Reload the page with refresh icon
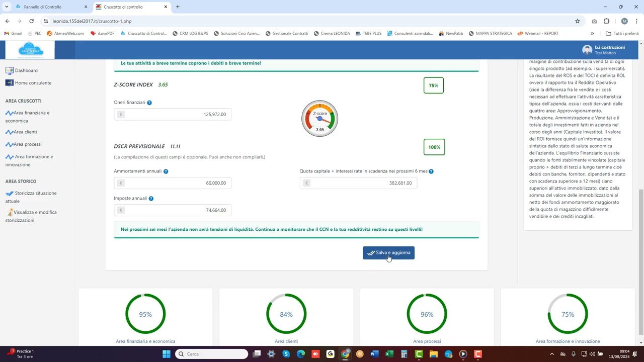 [31, 21]
